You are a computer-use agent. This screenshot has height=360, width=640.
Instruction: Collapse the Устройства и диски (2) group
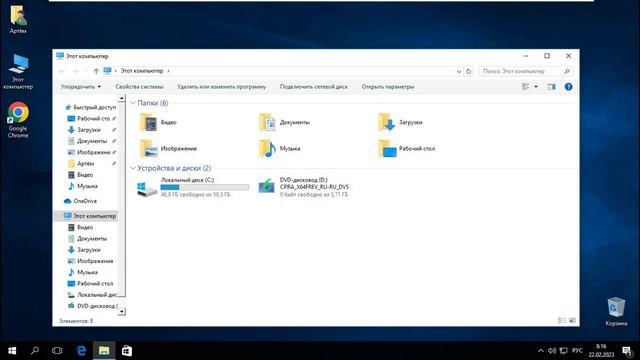coord(133,168)
